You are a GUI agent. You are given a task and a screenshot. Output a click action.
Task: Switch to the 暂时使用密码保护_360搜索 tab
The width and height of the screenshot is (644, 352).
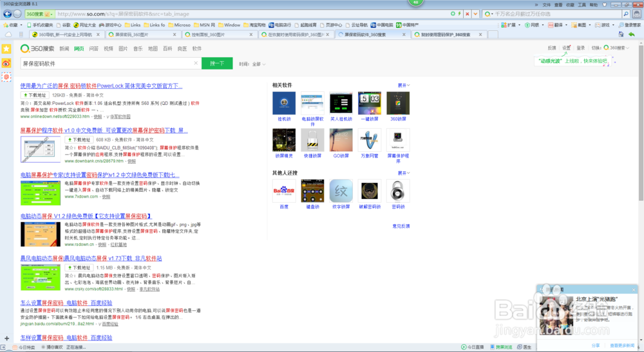pos(448,35)
